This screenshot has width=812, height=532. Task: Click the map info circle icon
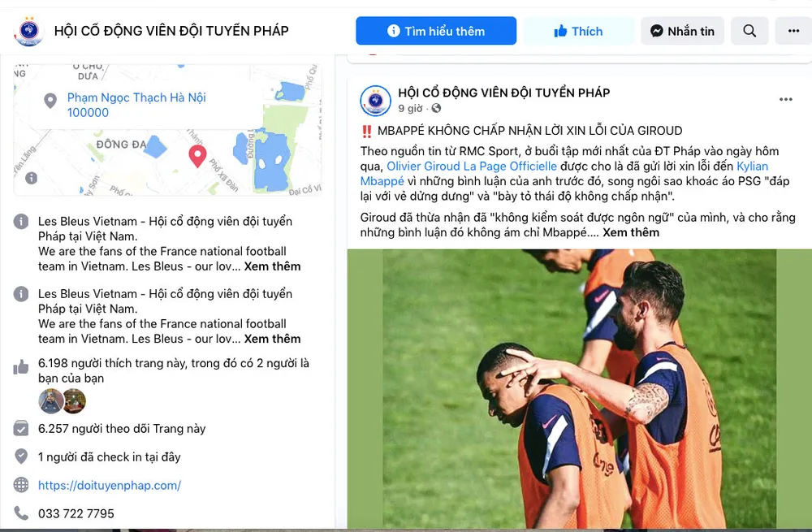tap(31, 178)
